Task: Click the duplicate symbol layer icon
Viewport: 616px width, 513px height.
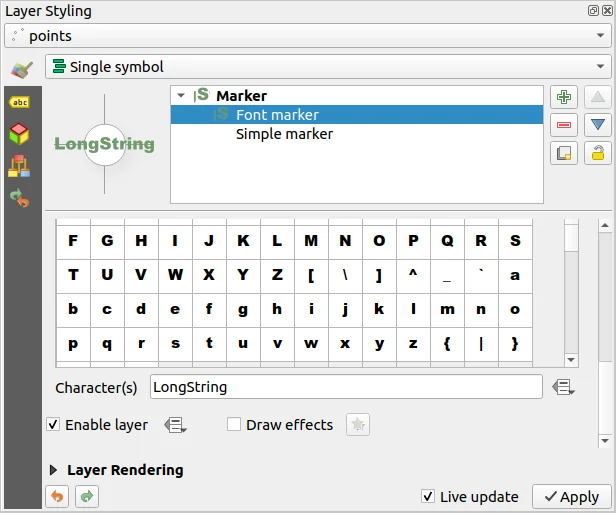Action: coord(564,153)
